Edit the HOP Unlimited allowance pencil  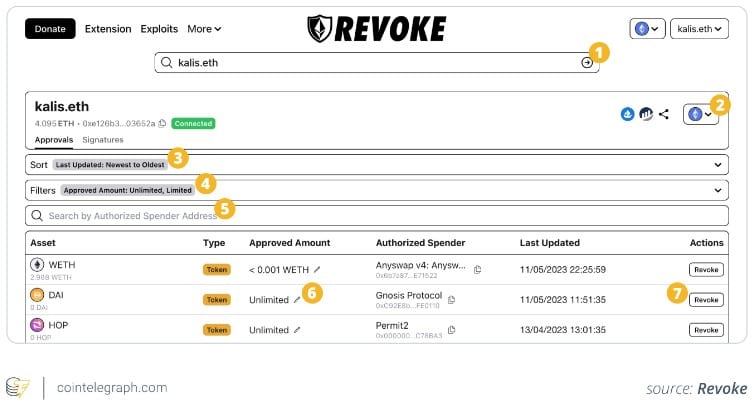[x=297, y=330]
